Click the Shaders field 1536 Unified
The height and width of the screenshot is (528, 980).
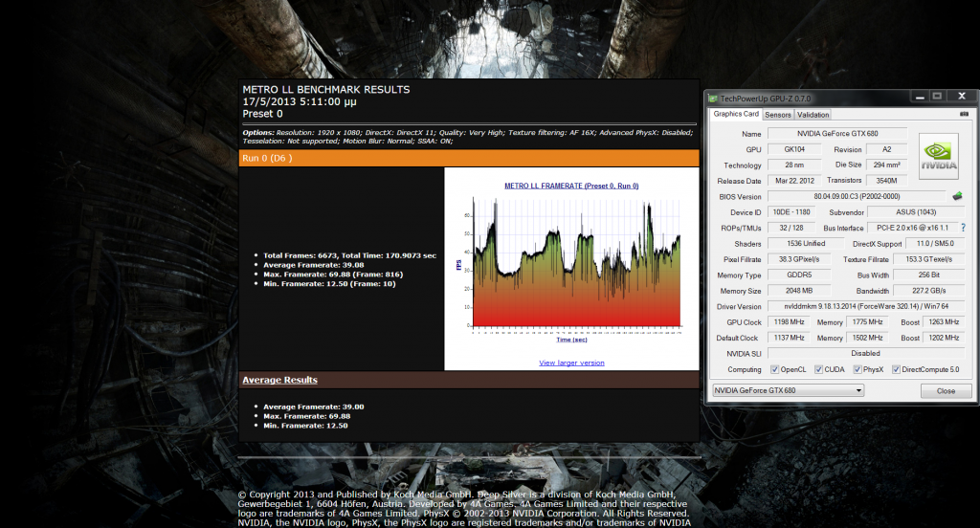pos(806,244)
